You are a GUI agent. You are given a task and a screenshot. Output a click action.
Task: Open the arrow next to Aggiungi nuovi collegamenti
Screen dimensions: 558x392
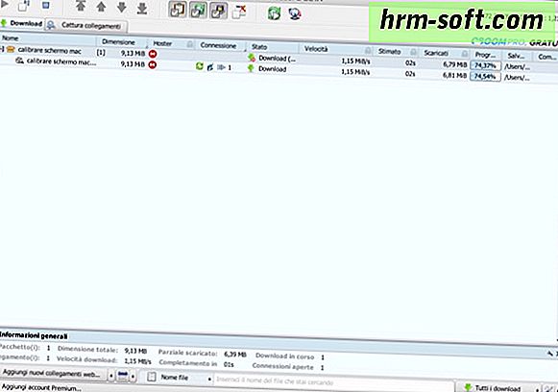point(111,376)
